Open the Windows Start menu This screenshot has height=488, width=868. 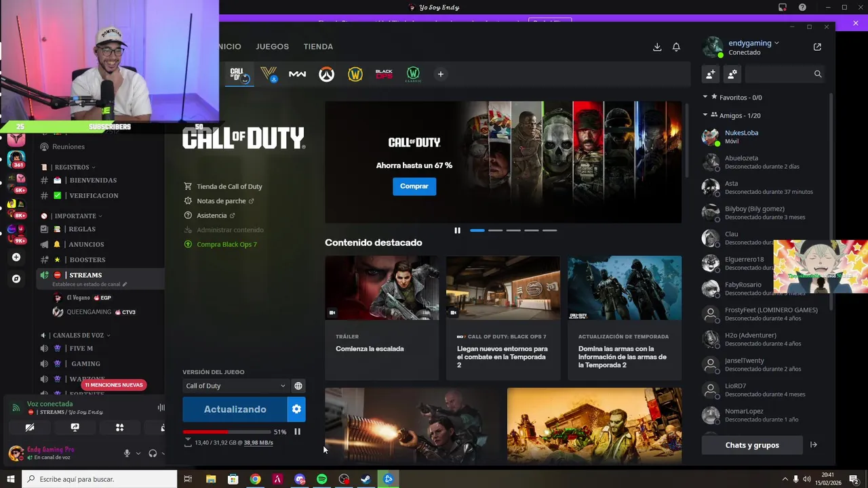[x=10, y=479]
